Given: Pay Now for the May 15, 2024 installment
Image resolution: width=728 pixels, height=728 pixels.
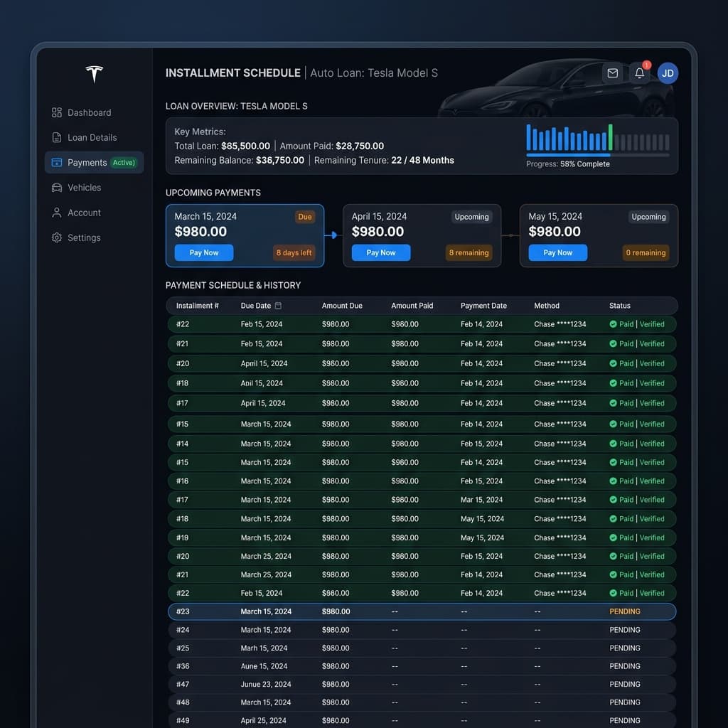Looking at the screenshot, I should 557,252.
